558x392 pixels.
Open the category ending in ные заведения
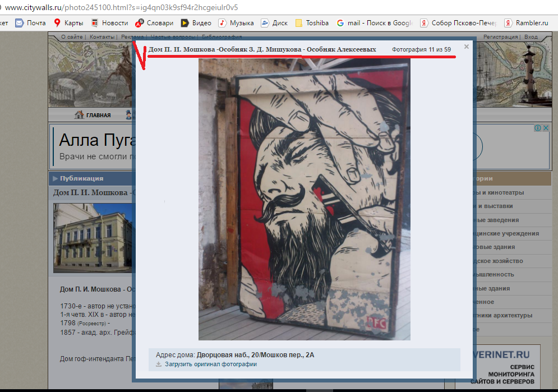point(496,220)
